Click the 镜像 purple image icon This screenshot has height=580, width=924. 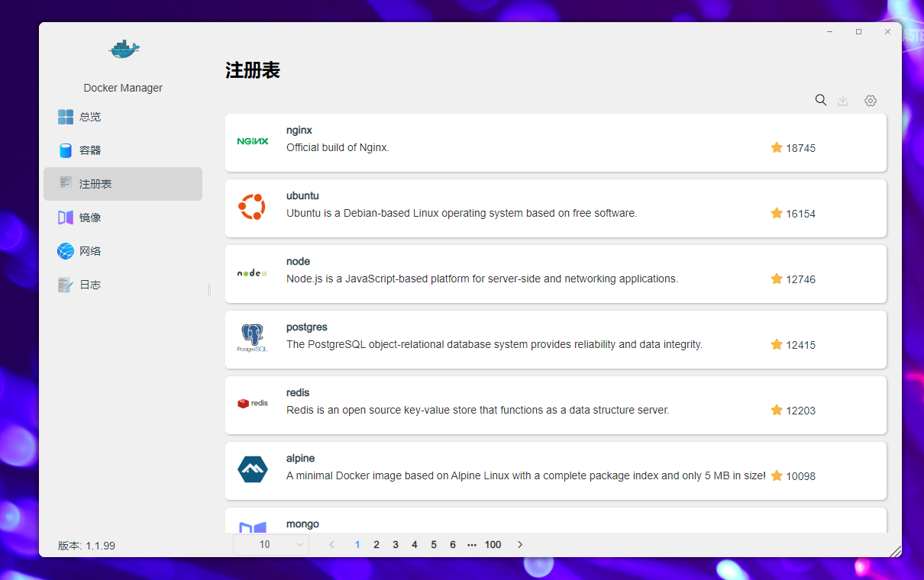(x=66, y=217)
